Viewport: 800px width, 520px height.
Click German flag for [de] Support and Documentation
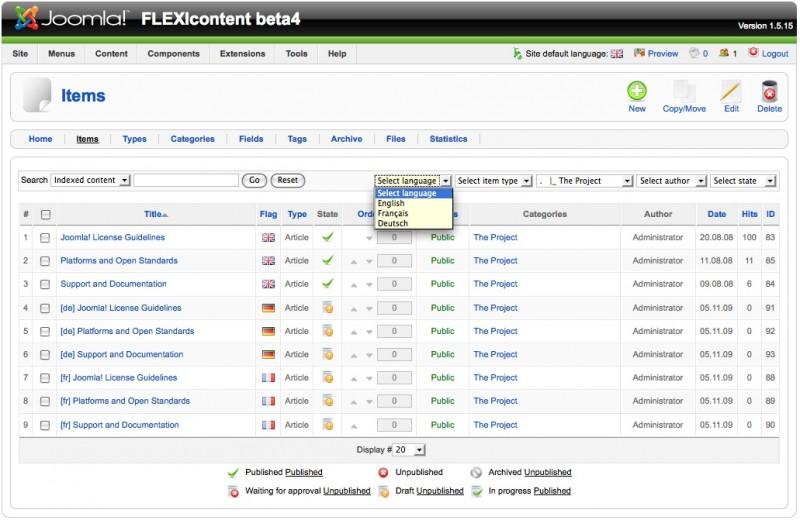[x=268, y=354]
